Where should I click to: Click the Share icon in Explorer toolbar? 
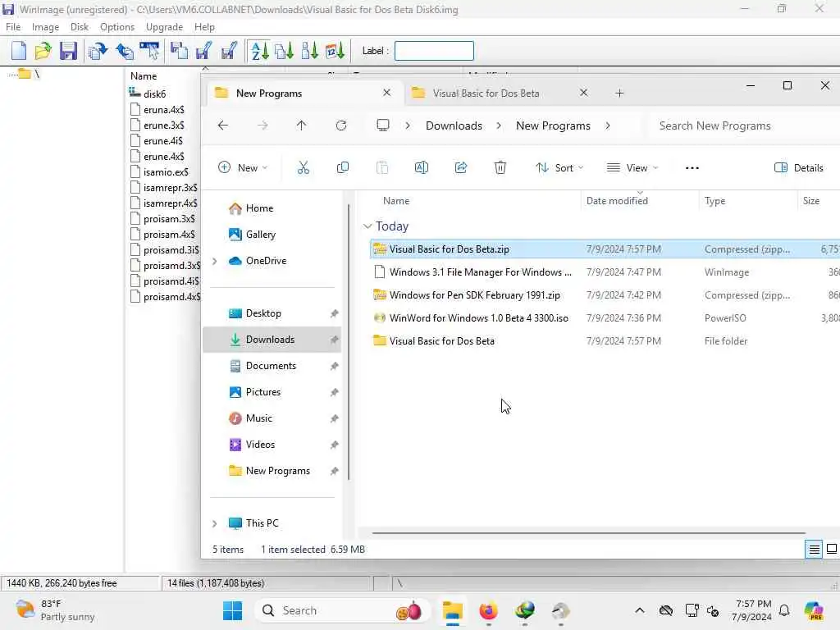461,167
